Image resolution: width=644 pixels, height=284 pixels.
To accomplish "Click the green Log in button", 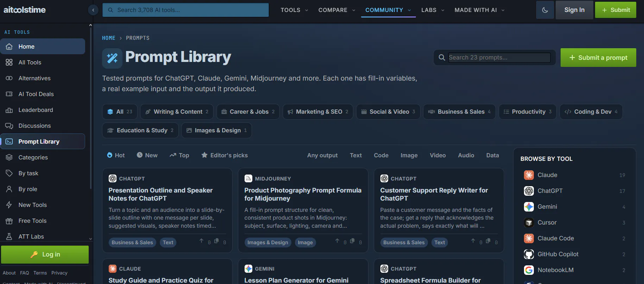I will click(45, 254).
